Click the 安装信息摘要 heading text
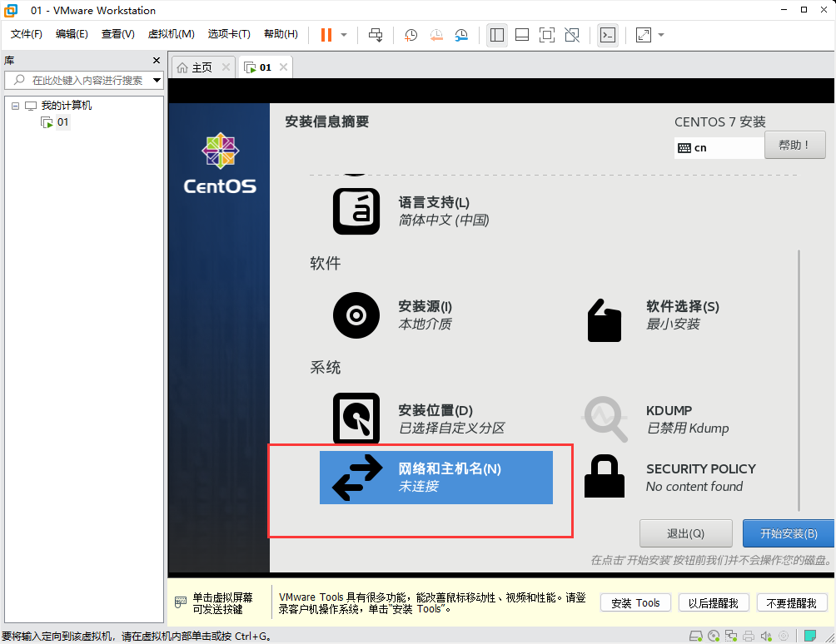Screen dimensions: 836x644 click(327, 121)
